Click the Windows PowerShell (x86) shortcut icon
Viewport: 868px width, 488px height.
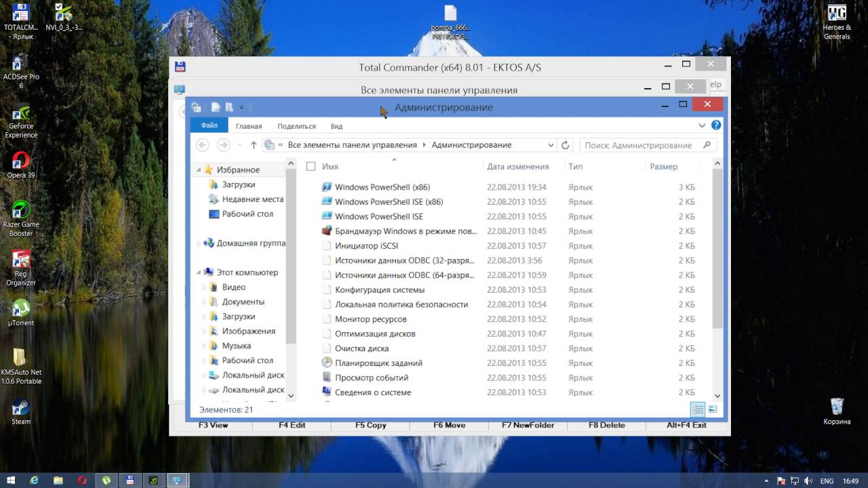(327, 187)
